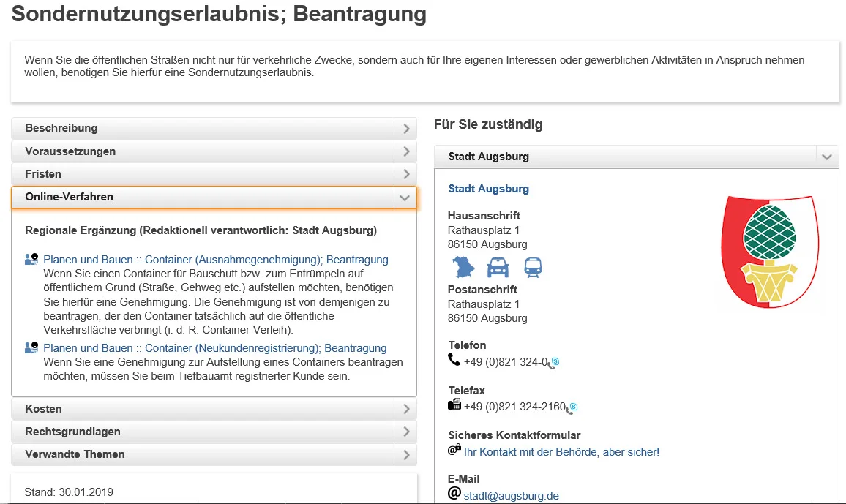Click the fax machine icon
Screen dimensions: 846x504
[x=454, y=405]
